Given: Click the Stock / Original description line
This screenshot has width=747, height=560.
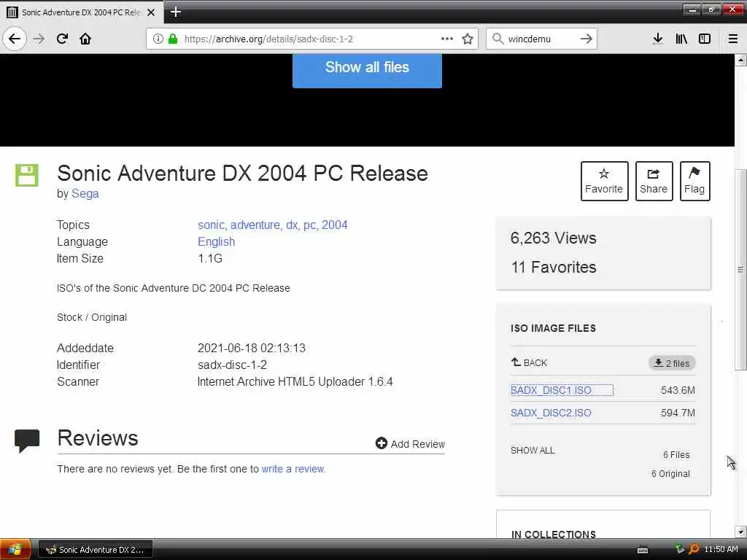Looking at the screenshot, I should pyautogui.click(x=92, y=318).
